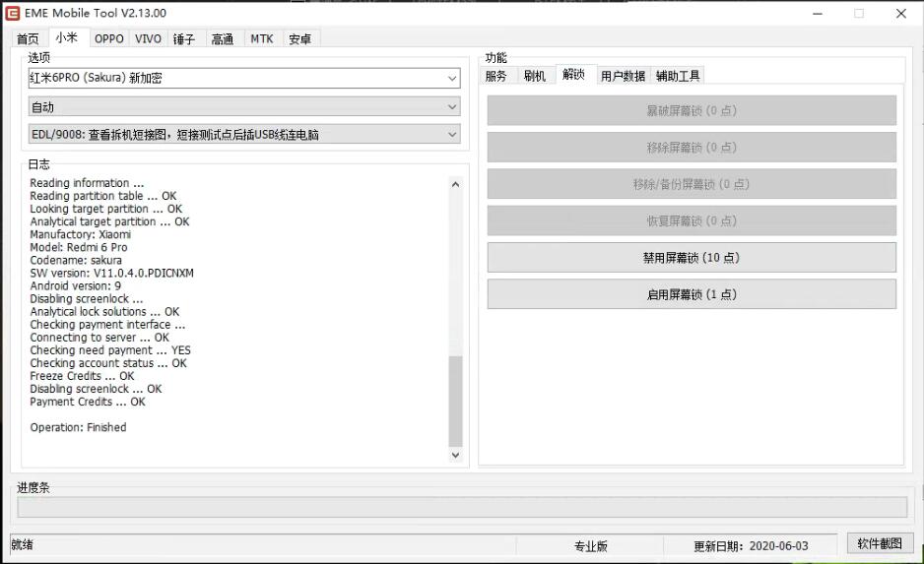Click the 'Codename: sakura' log line
Image resolution: width=924 pixels, height=564 pixels.
point(76,260)
